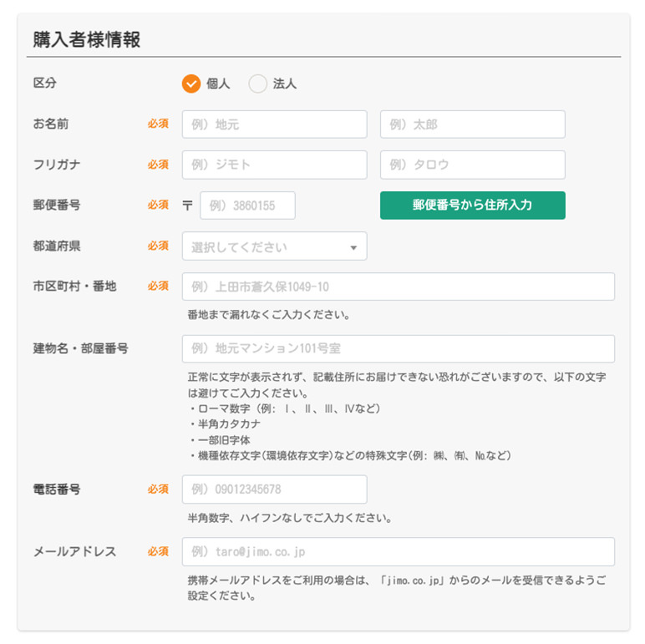Click the 〒 postal mark symbol

click(188, 205)
